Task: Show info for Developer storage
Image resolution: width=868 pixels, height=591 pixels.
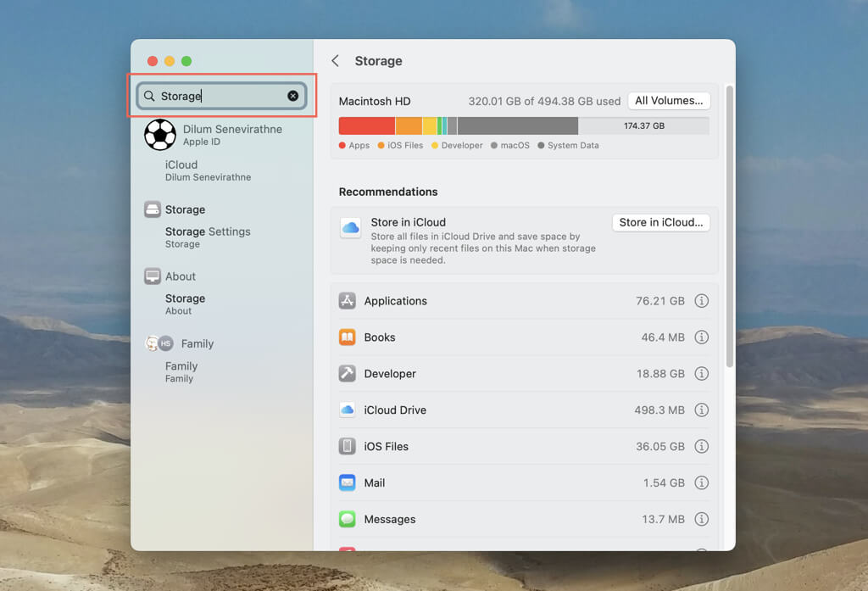Action: pos(701,373)
